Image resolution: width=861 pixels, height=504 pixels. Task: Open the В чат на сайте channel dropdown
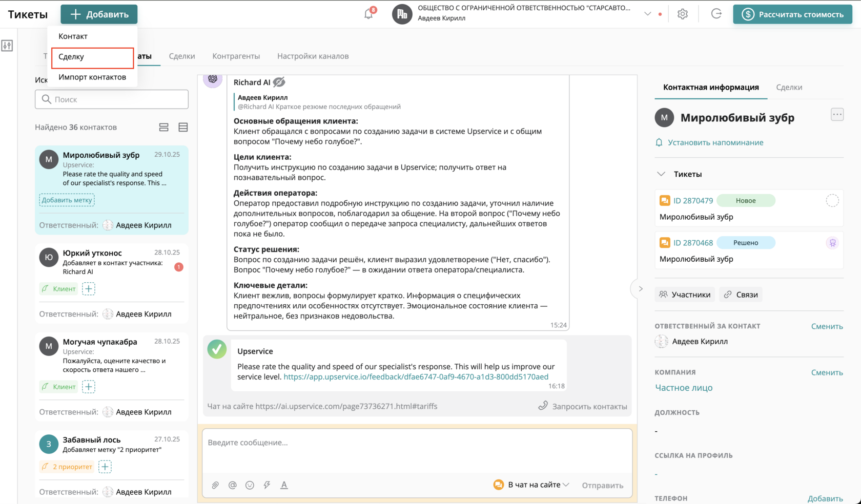tap(531, 485)
